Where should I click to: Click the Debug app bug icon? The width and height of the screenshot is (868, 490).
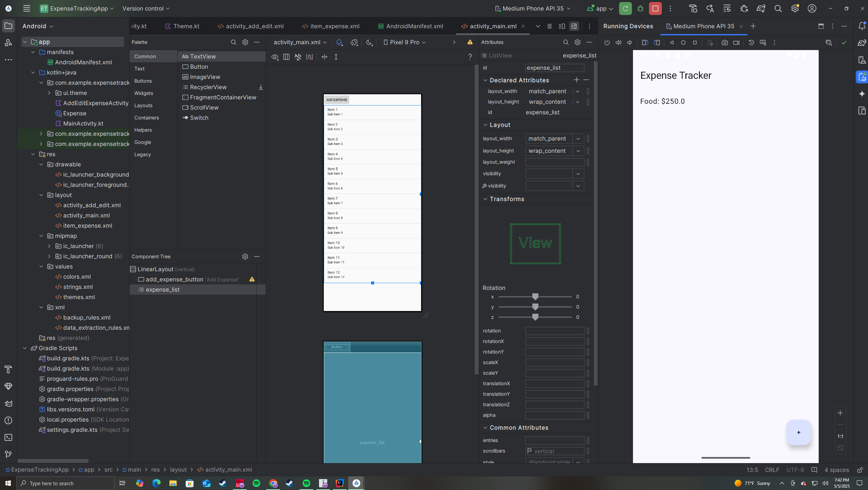pyautogui.click(x=640, y=9)
